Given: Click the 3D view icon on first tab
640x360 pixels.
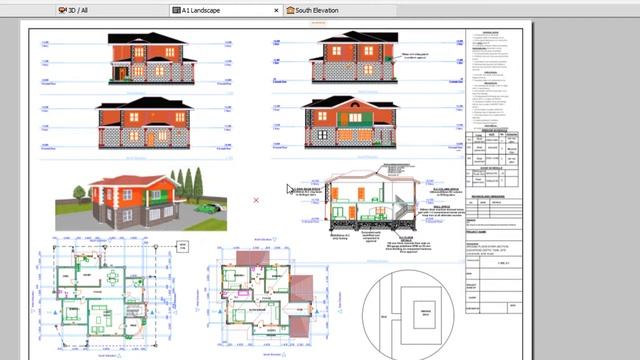Looking at the screenshot, I should (x=62, y=11).
